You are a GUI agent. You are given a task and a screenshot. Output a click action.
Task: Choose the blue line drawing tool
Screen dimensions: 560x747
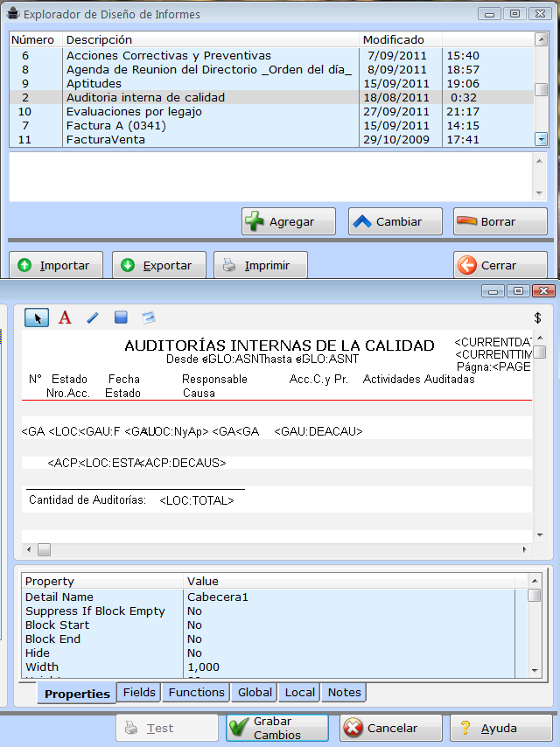click(x=93, y=318)
